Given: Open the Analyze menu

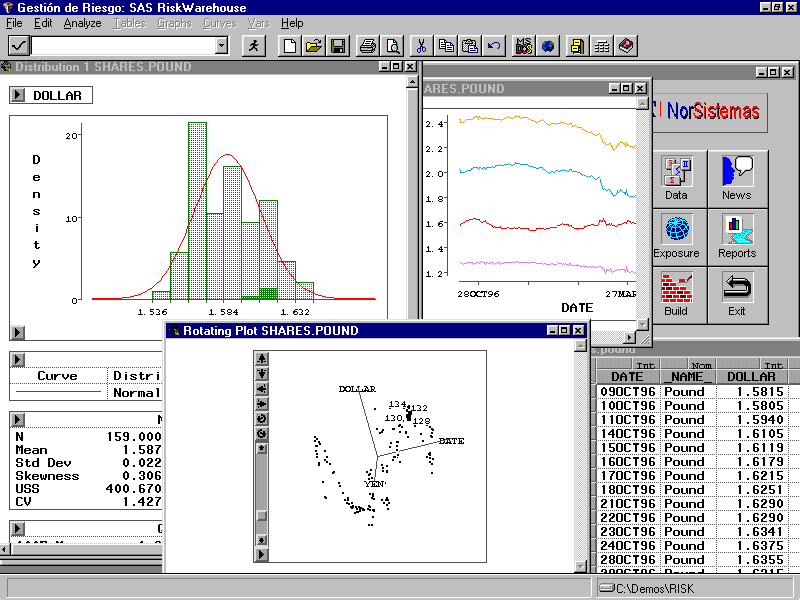Looking at the screenshot, I should tap(82, 23).
